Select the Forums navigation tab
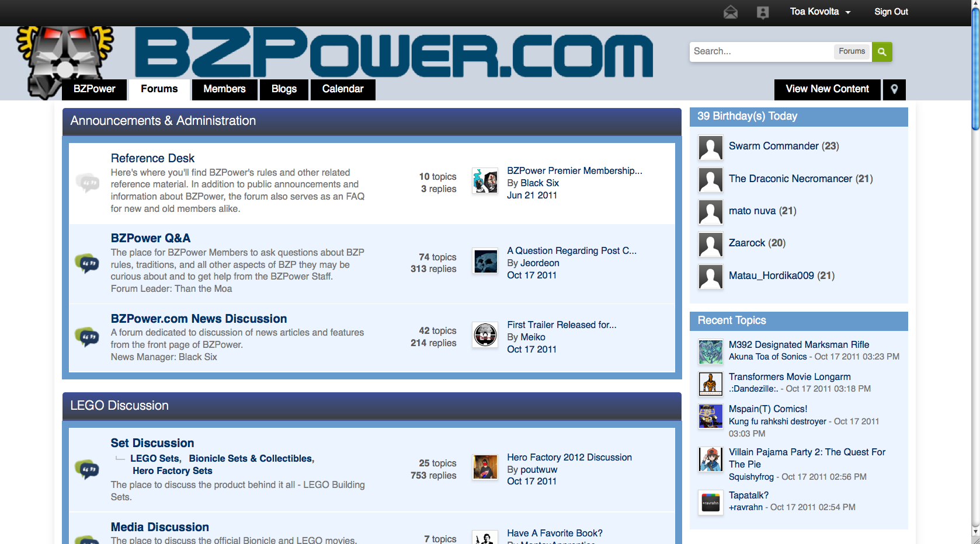 159,89
